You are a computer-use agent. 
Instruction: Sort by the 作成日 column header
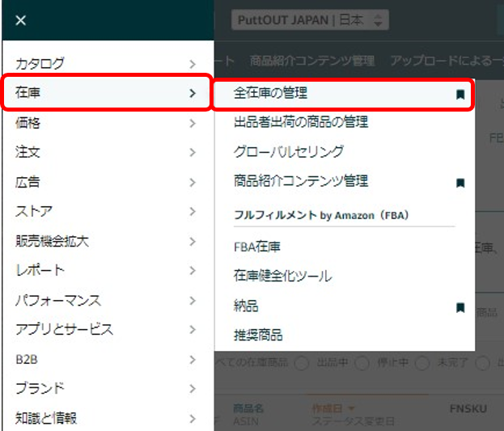click(332, 408)
